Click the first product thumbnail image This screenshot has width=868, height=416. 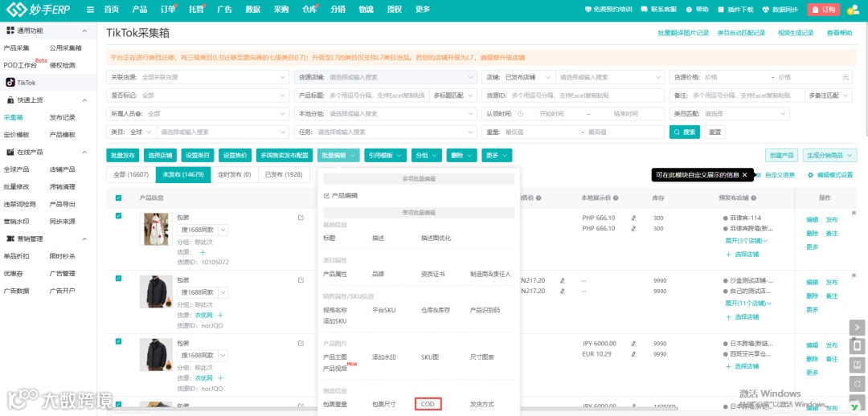tap(155, 230)
